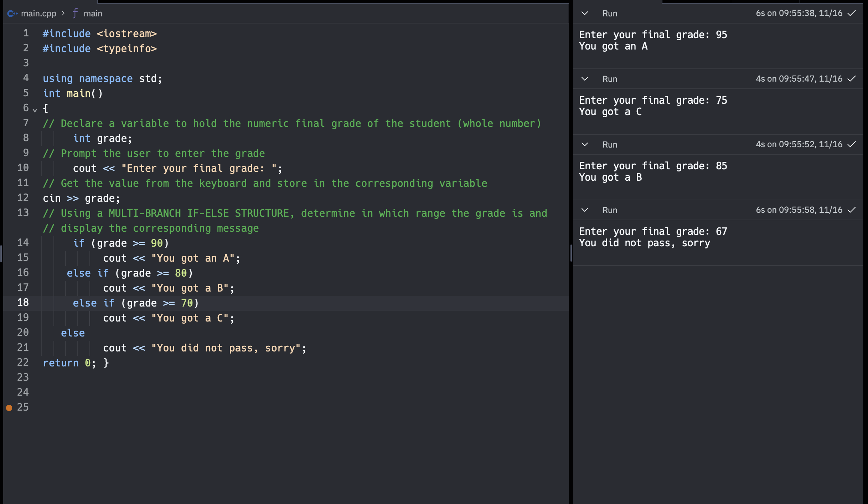Open the main function breadcrumb item
The height and width of the screenshot is (504, 868).
pyautogui.click(x=93, y=14)
